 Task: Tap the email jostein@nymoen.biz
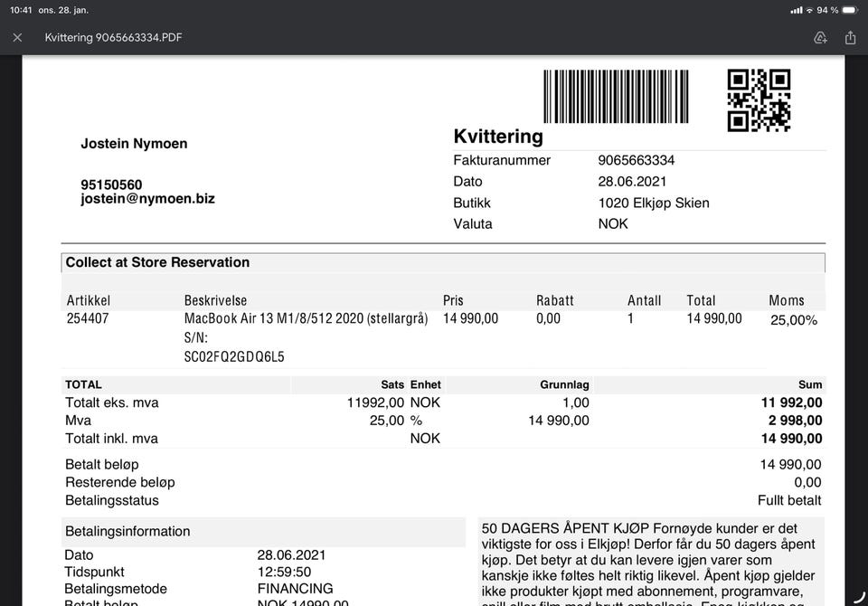[147, 198]
